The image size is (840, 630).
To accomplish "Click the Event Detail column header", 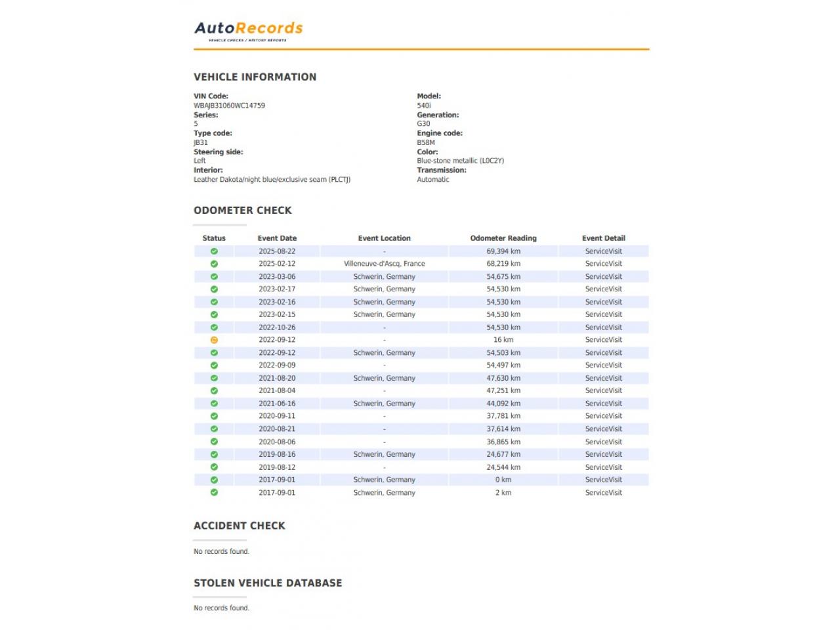I will click(603, 238).
